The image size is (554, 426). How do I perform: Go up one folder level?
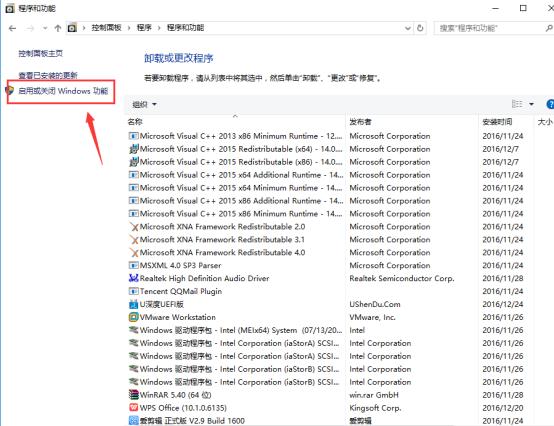[x=58, y=28]
